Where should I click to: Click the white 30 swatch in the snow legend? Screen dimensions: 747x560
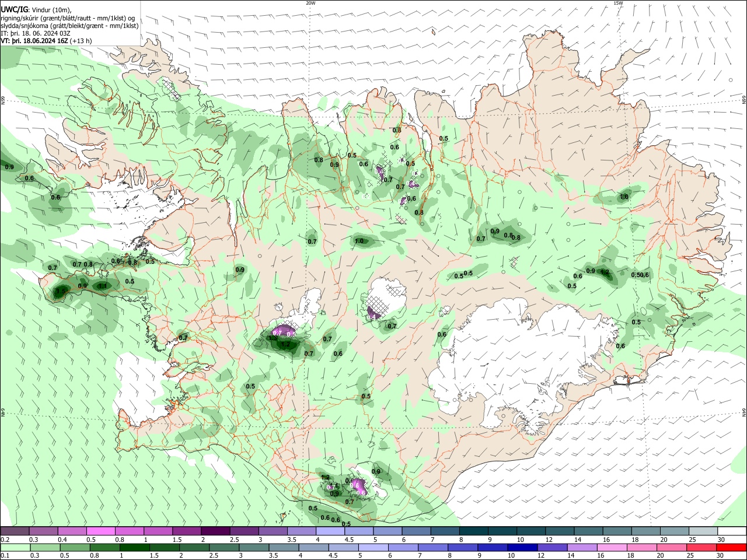tap(732, 531)
